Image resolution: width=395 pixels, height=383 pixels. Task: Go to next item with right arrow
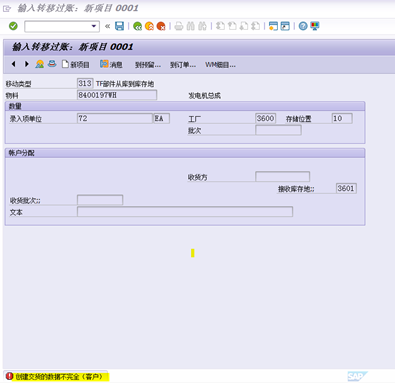[27, 64]
